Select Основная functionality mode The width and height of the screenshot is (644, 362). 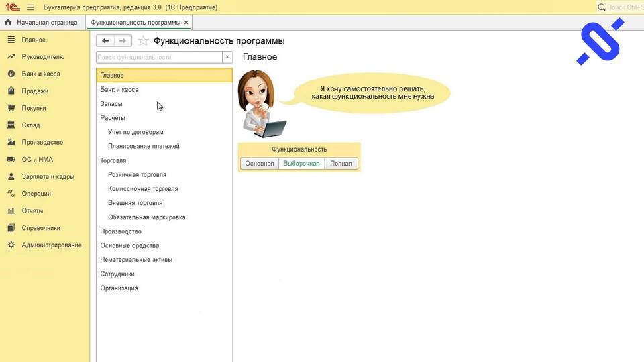259,164
